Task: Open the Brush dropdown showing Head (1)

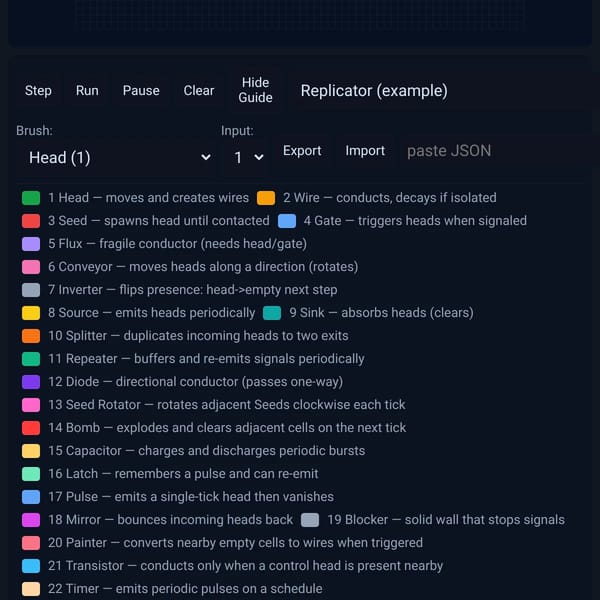Action: click(x=116, y=157)
